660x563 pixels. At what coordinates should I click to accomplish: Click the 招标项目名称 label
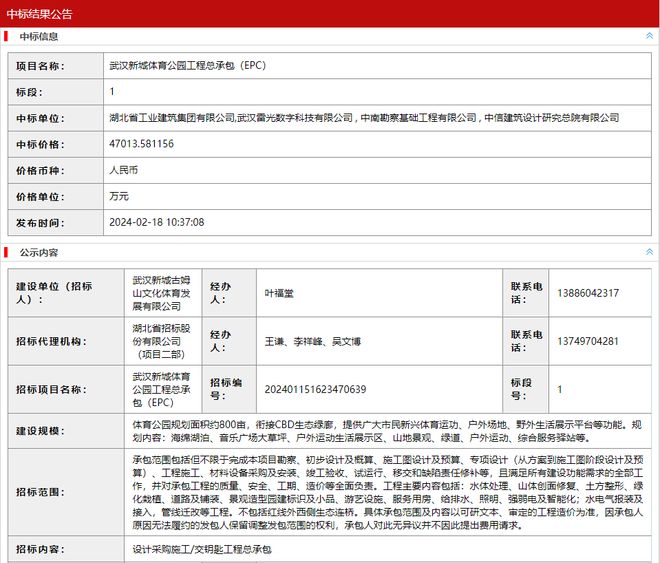(x=51, y=390)
